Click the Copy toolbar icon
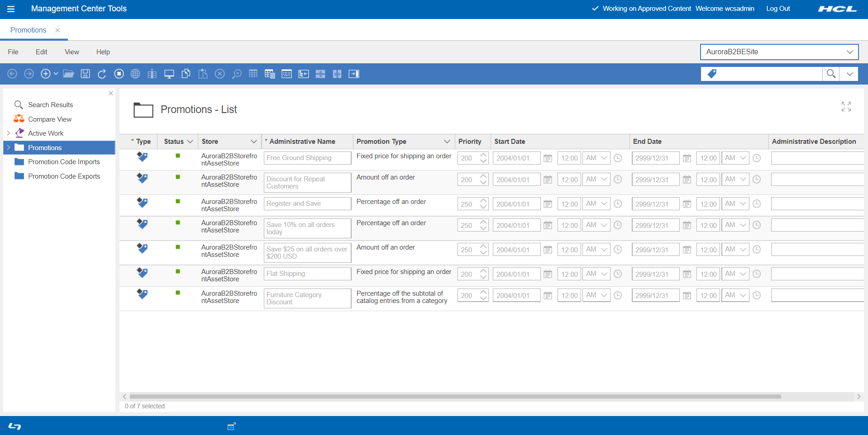Image resolution: width=868 pixels, height=435 pixels. [186, 74]
